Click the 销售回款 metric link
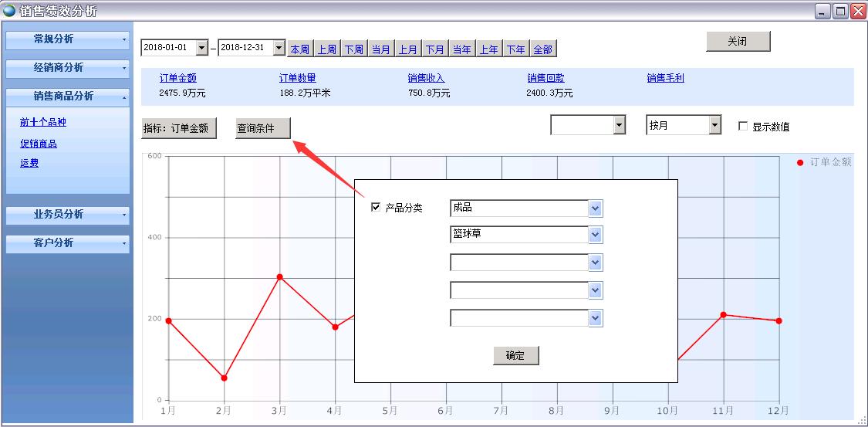 pyautogui.click(x=545, y=78)
